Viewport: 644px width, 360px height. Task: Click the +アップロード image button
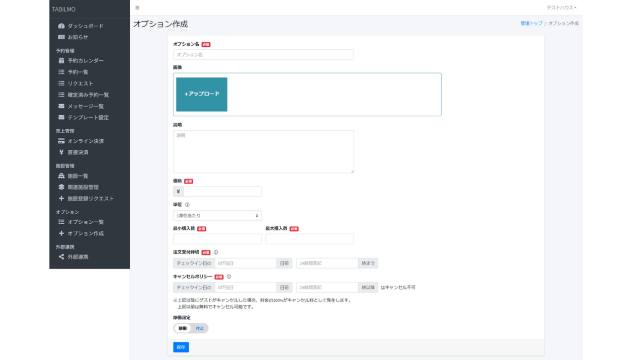[x=202, y=94]
